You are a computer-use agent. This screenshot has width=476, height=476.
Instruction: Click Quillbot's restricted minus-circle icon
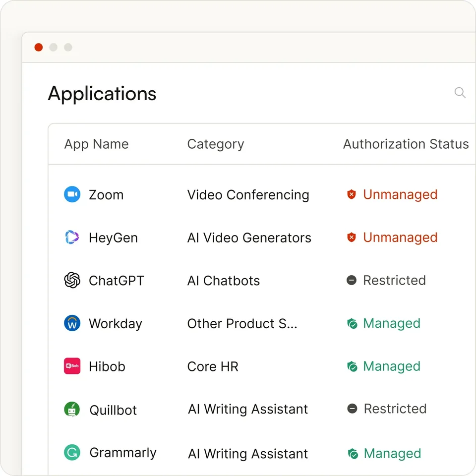[352, 408]
